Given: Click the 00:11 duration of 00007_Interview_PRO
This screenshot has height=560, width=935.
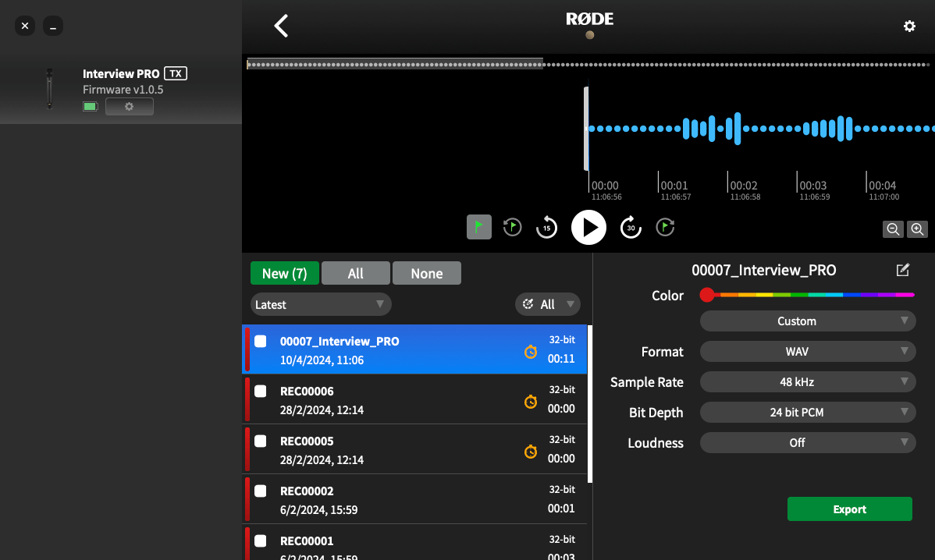Looking at the screenshot, I should pos(561,359).
